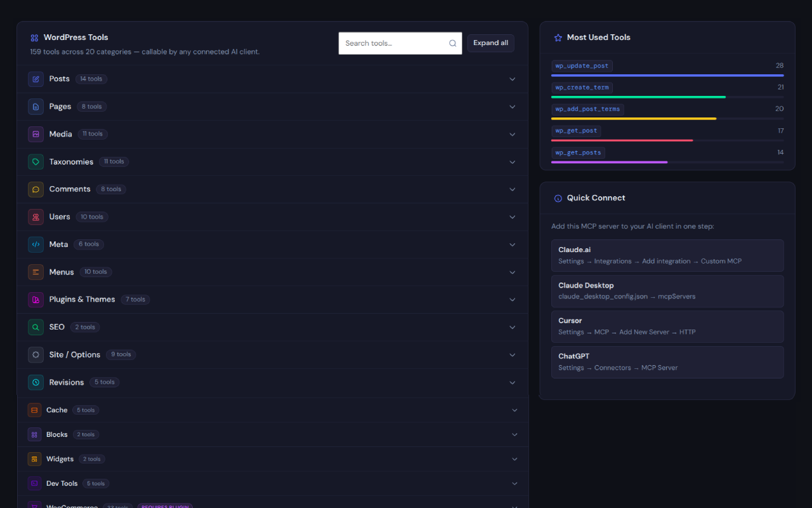Click the purple wp_get_posts usage bar
Screen dimensions: 812x508
(610, 162)
